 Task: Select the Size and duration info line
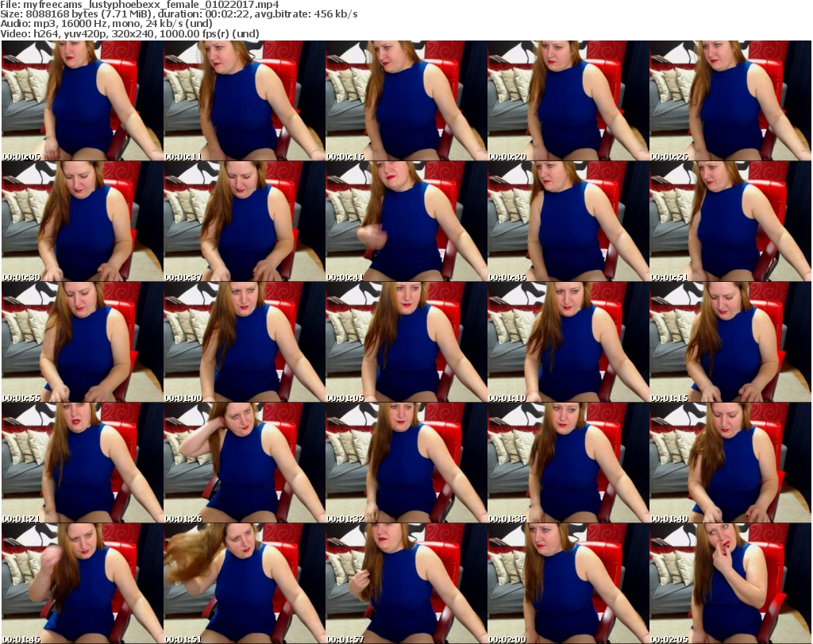179,14
